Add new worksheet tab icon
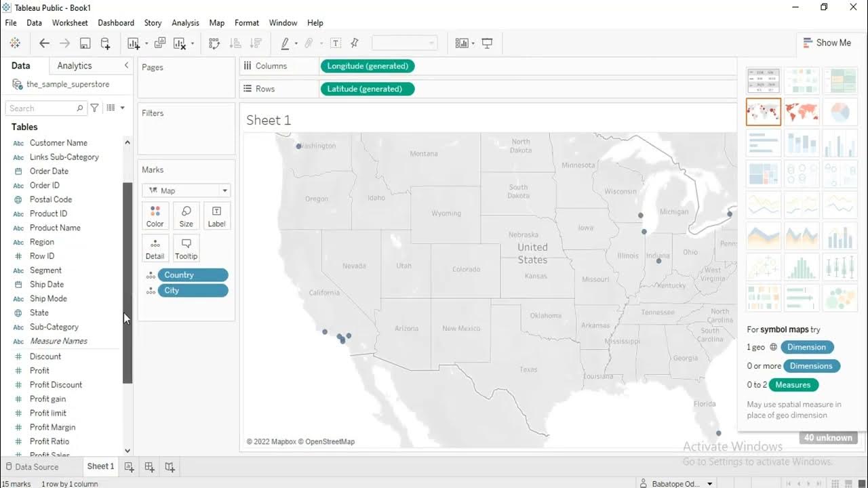 coord(129,467)
